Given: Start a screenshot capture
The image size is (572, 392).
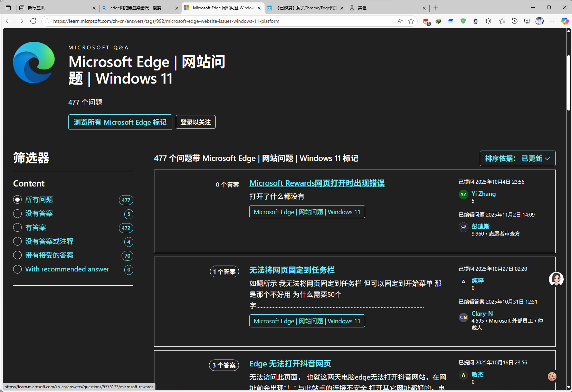Looking at the screenshot, I should tap(527, 21).
